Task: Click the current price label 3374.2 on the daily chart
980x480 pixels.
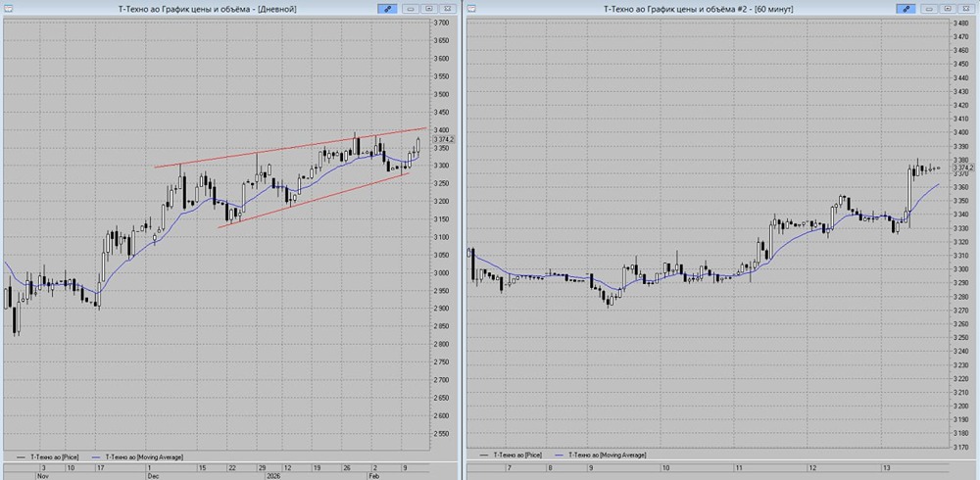Action: click(444, 139)
